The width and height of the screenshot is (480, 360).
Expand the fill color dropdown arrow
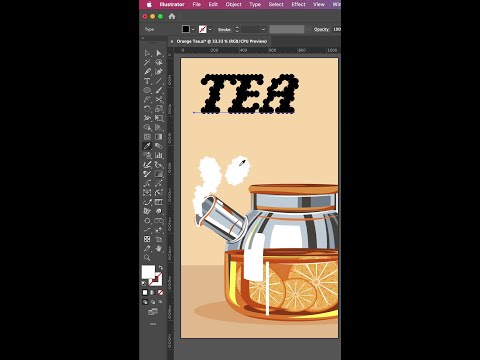(x=193, y=29)
